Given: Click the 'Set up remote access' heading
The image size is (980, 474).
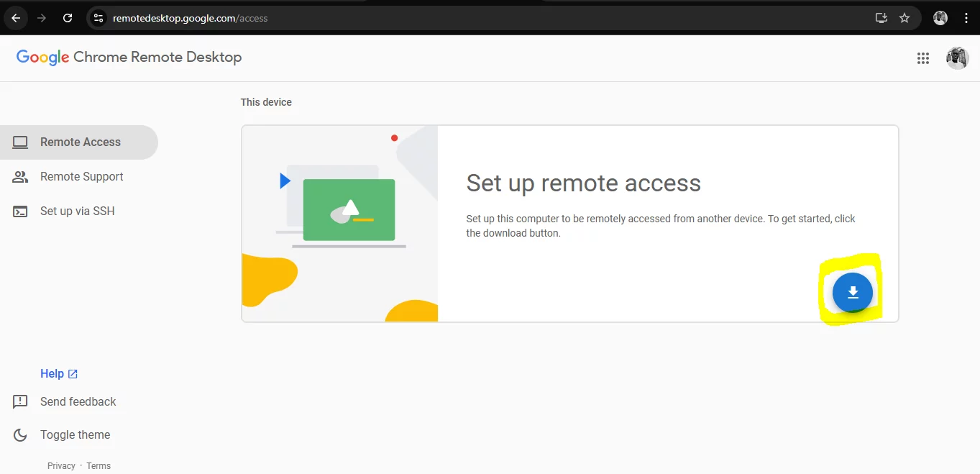Looking at the screenshot, I should 583,183.
